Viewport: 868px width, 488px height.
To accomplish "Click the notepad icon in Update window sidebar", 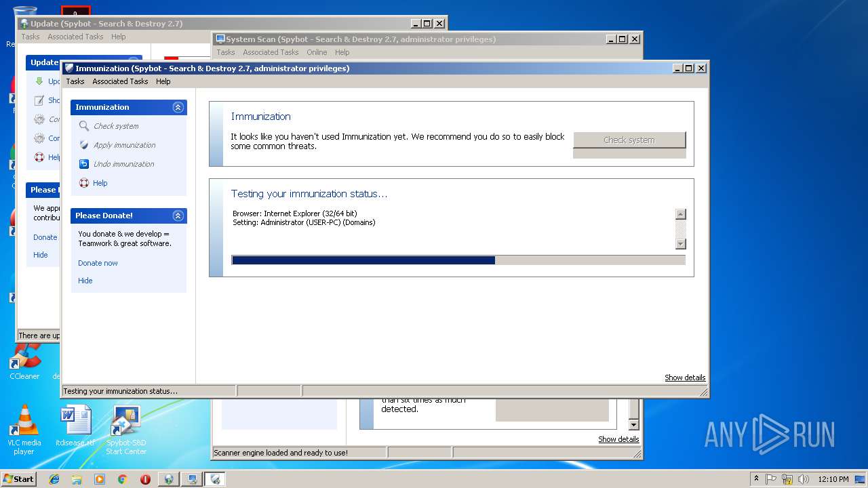I will [39, 100].
